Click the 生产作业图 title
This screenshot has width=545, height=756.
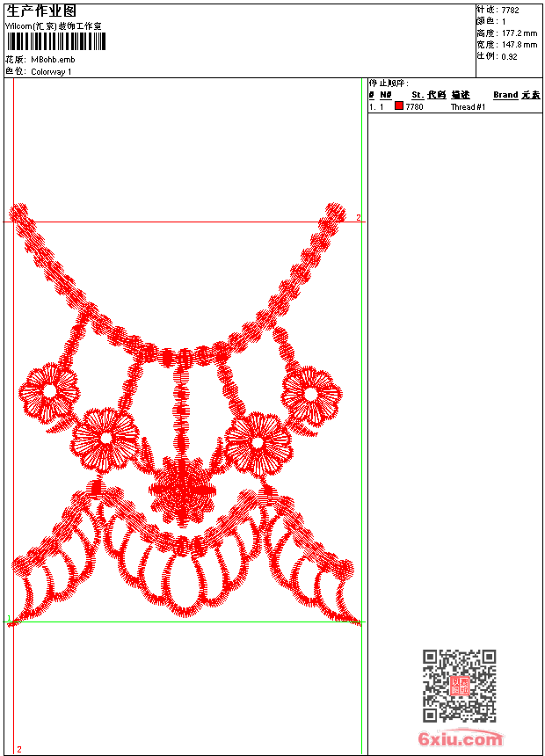[41, 11]
